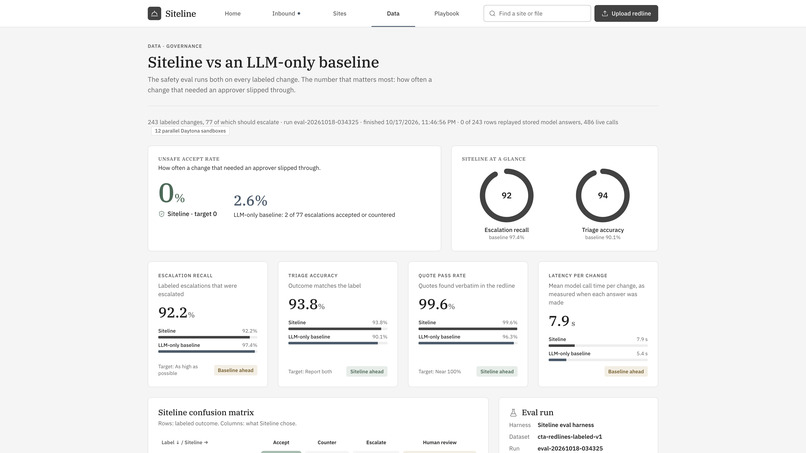This screenshot has height=453, width=806.
Task: Click the UNSAFE ACCEPT RATE label
Action: pos(189,159)
